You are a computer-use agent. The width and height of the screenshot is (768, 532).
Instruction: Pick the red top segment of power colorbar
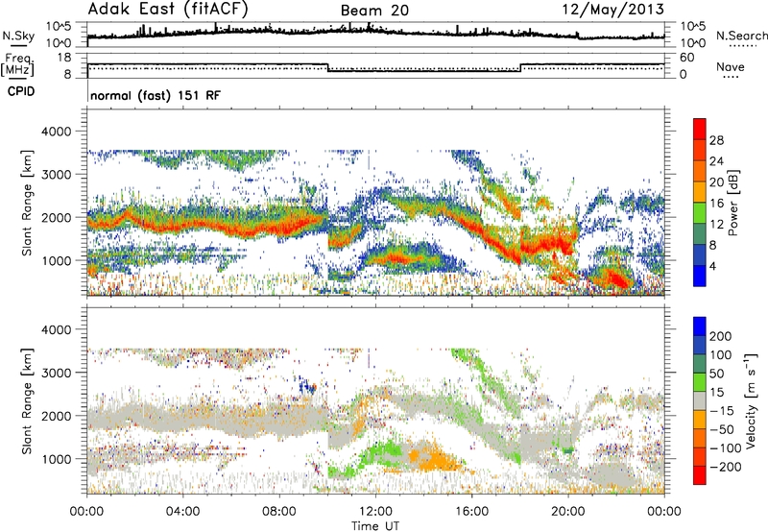(700, 130)
